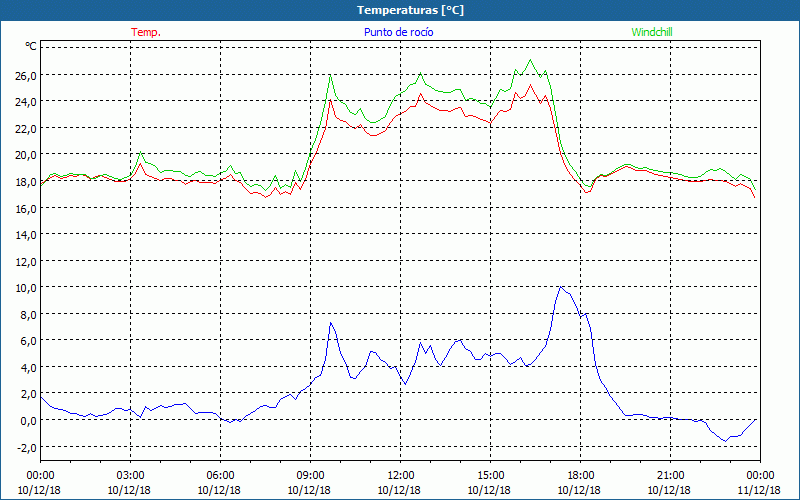Click the 2,0 y-axis value
Viewport: 800px width, 500px height.
pos(28,394)
